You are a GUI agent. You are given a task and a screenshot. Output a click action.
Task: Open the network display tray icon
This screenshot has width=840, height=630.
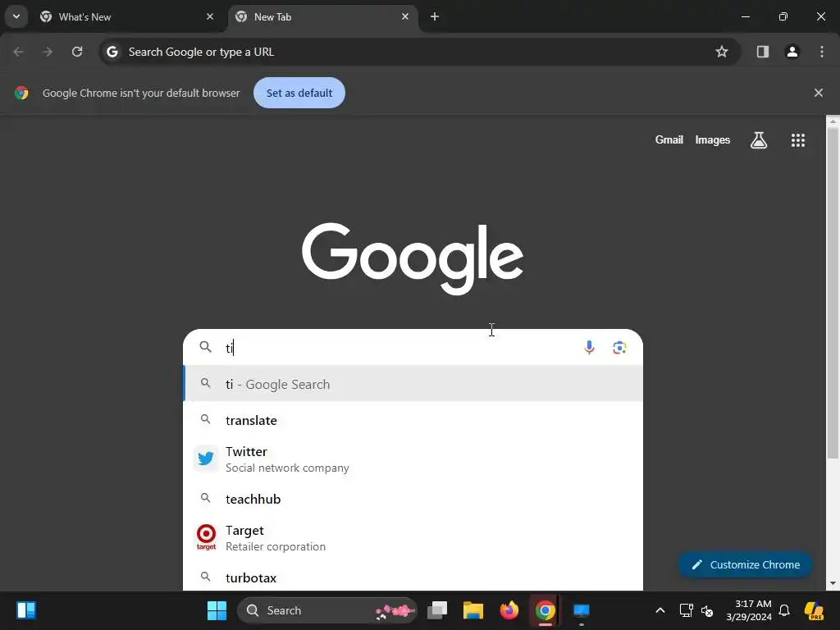tap(686, 610)
